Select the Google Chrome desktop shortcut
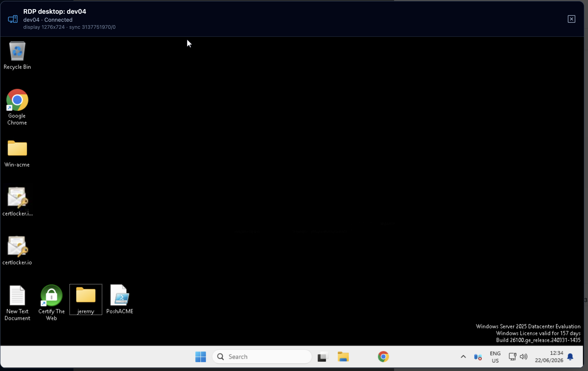The height and width of the screenshot is (371, 588). [x=17, y=107]
